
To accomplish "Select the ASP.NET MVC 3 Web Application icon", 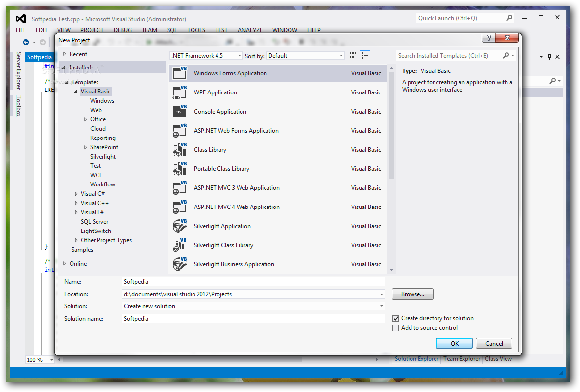I will coord(180,188).
